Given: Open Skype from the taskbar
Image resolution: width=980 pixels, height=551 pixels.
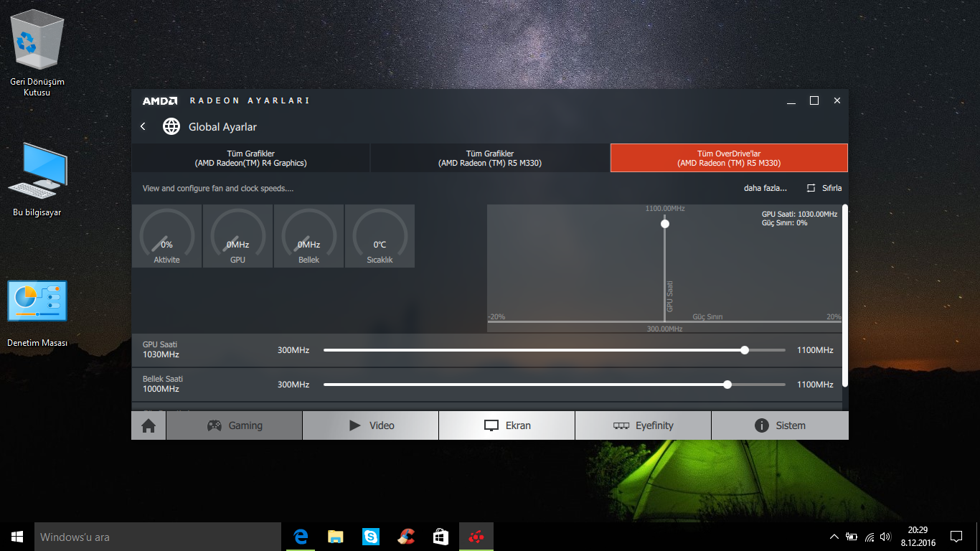Looking at the screenshot, I should tap(371, 537).
